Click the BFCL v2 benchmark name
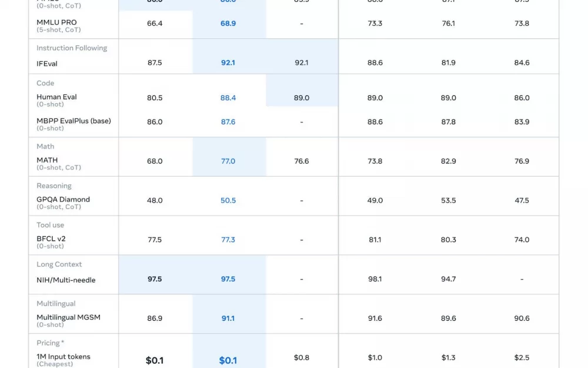The height and width of the screenshot is (368, 588). pos(51,239)
